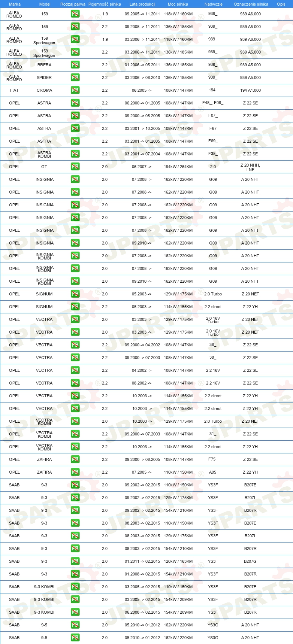The height and width of the screenshot is (644, 293).
Task: Click the 120kW / 163KM power cell
Action: point(178,561)
